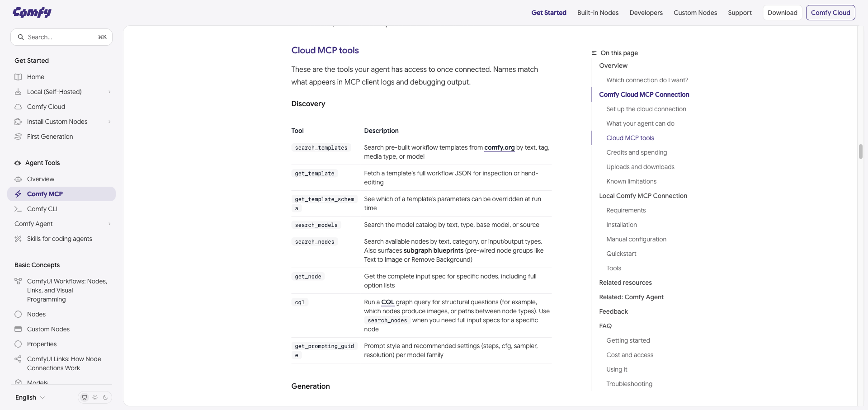
Task: Jump to Quickstart section
Action: (x=621, y=254)
